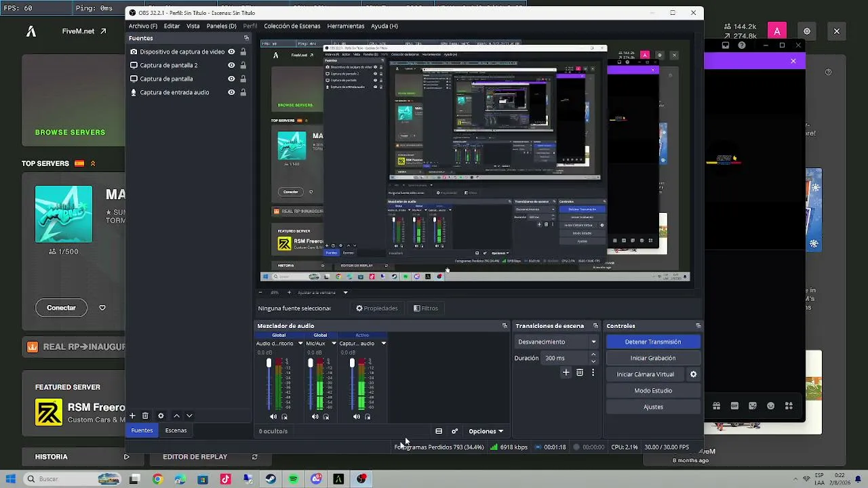Mute the Audio del escritorio channel speaker
Viewport: 868px width, 488px height.
point(273,417)
